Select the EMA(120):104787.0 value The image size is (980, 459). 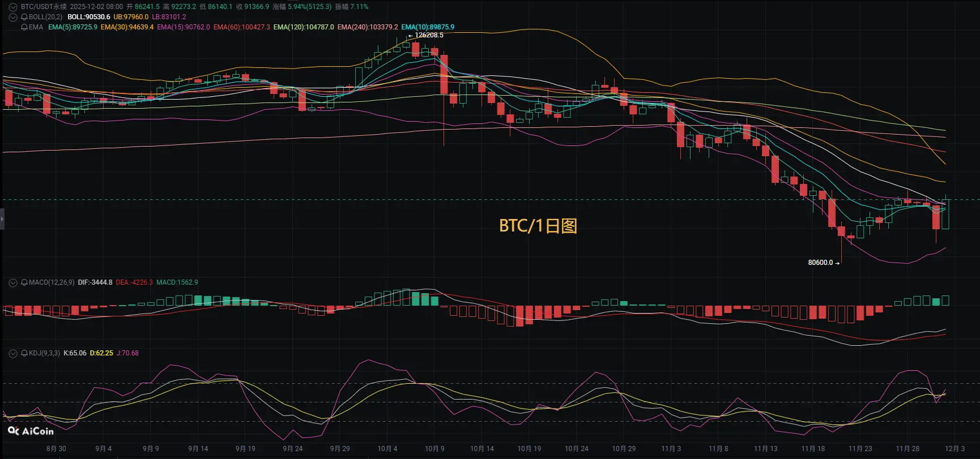pos(304,27)
